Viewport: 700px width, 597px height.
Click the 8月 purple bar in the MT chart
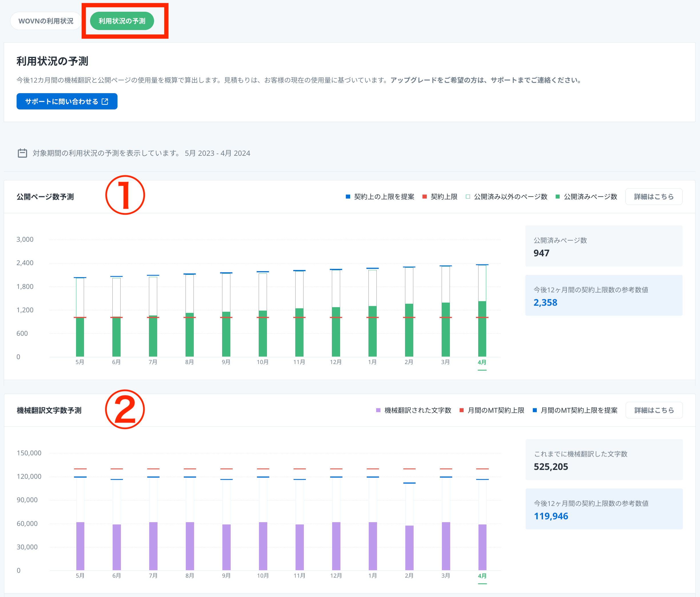coord(190,546)
